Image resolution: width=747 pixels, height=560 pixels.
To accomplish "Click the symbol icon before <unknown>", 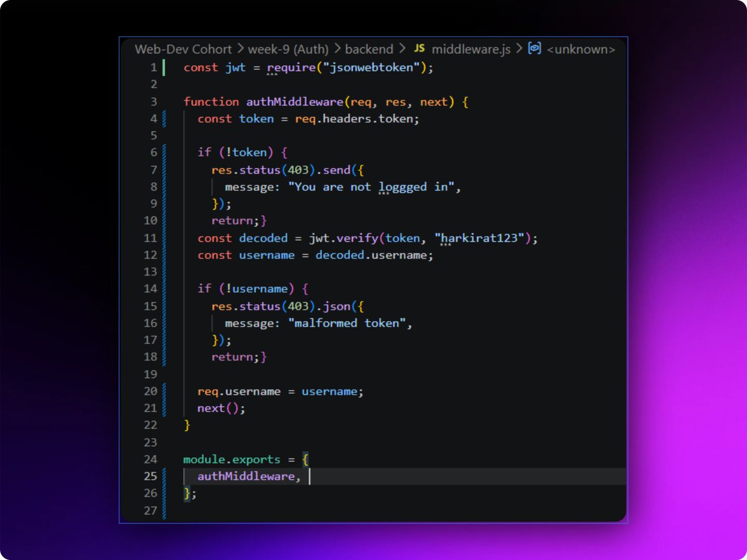I will point(534,49).
